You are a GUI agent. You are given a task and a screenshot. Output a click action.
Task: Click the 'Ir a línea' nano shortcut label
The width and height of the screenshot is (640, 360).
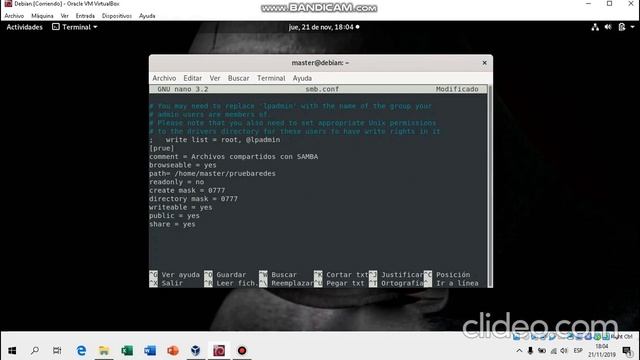point(457,283)
